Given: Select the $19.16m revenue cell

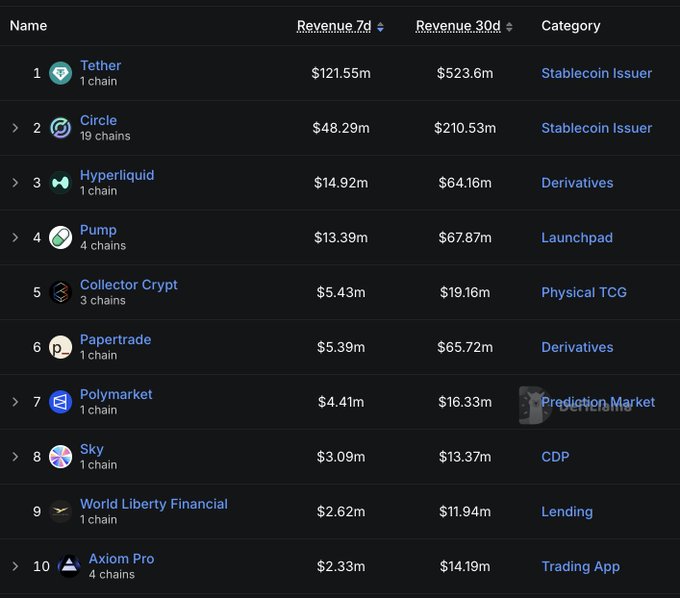Looking at the screenshot, I should pos(465,292).
